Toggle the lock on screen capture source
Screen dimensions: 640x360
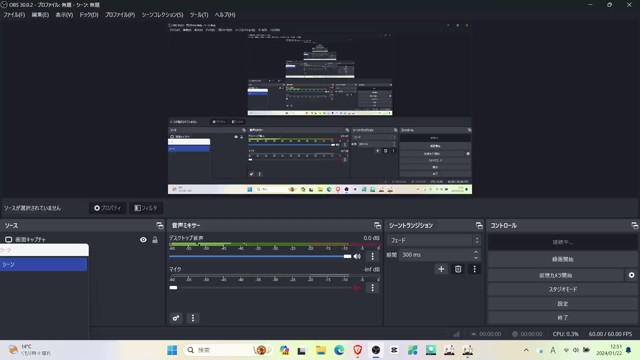point(155,240)
